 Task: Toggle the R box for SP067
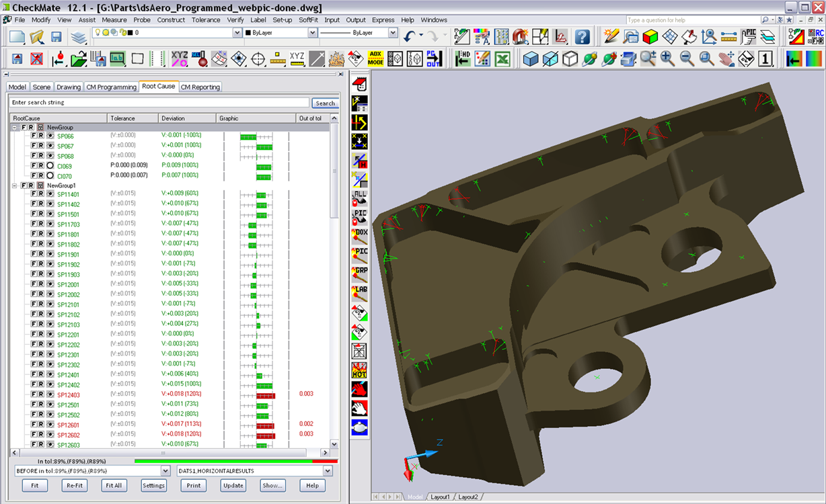41,146
